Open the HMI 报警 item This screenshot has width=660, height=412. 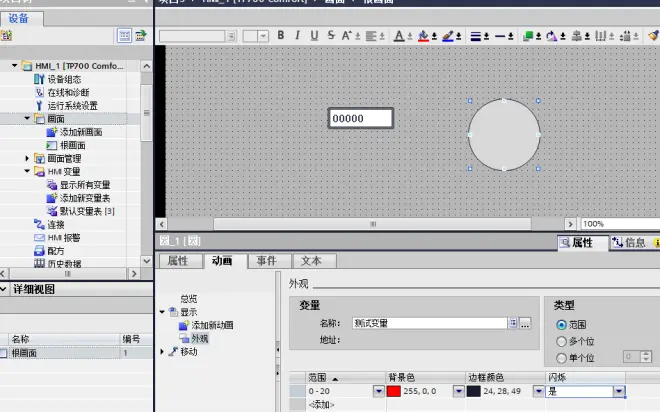click(64, 237)
